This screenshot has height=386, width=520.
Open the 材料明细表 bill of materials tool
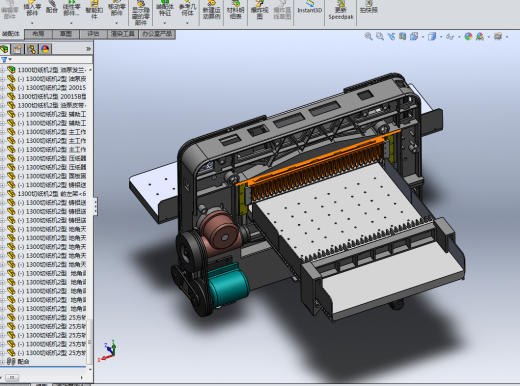pos(235,10)
